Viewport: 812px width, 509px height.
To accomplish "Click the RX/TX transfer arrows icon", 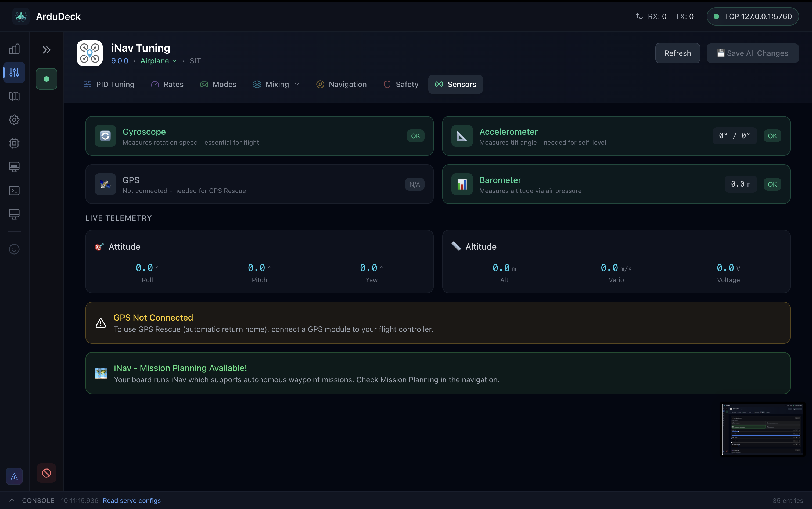I will coord(639,16).
